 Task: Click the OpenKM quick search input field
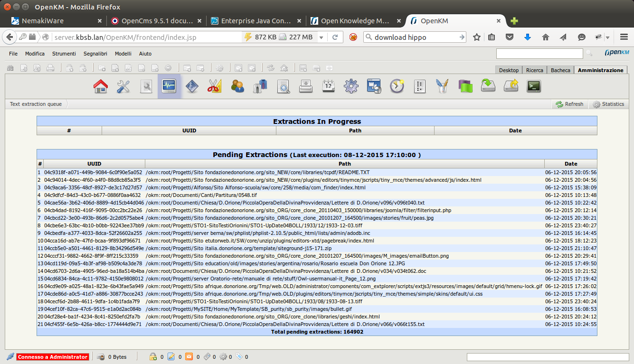point(539,54)
